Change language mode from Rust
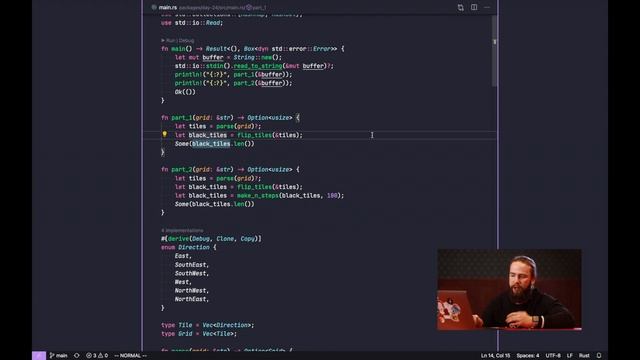Screen dimensions: 640x360 click(x=584, y=356)
